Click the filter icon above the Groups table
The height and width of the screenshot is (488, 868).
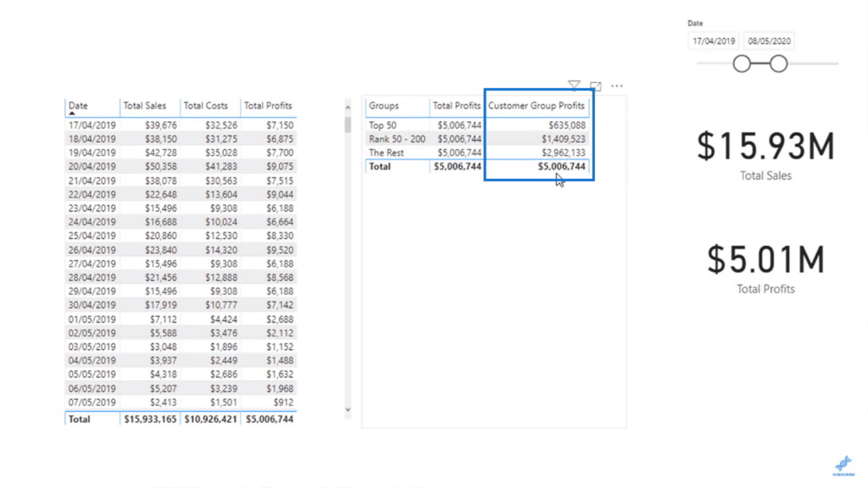point(574,86)
